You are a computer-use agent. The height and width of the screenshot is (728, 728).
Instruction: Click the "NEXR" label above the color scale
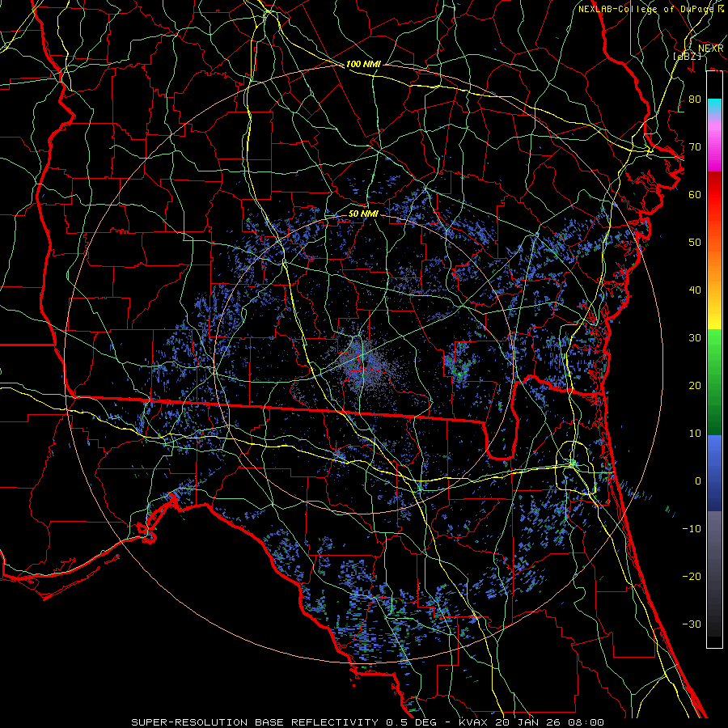[710, 49]
